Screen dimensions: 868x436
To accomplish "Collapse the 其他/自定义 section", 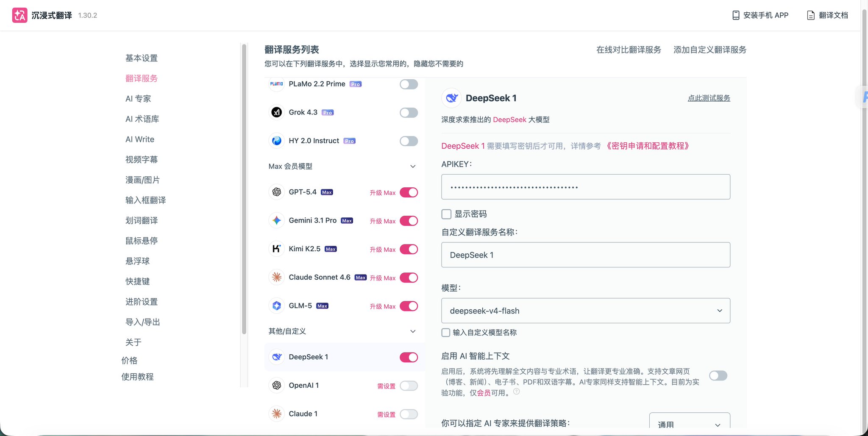I will 413,331.
